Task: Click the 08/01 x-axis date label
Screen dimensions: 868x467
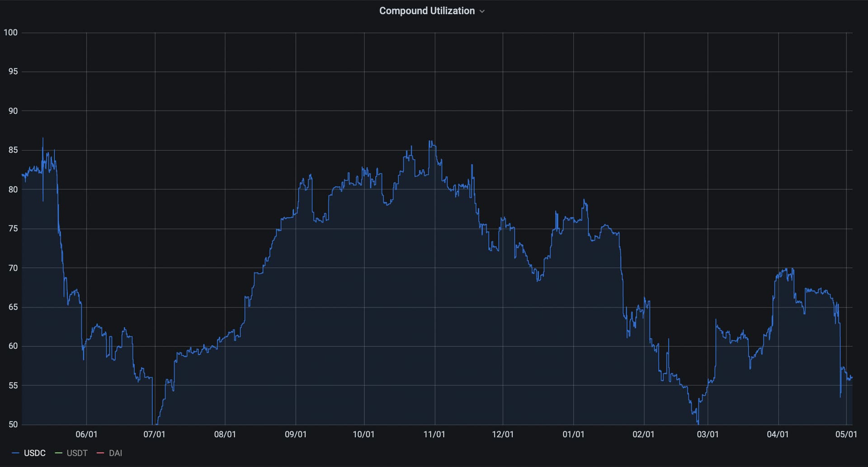Action: tap(225, 434)
